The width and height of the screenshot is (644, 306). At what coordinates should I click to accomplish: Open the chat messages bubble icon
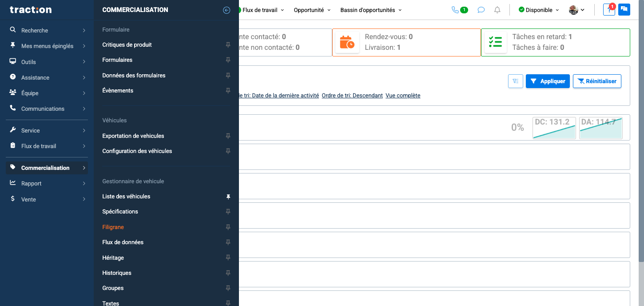(x=481, y=10)
